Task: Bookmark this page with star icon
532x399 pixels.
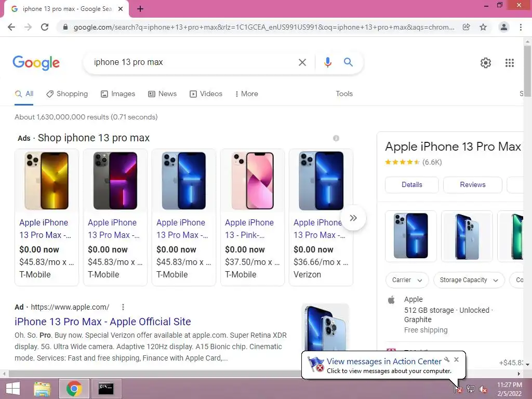Action: point(483,27)
